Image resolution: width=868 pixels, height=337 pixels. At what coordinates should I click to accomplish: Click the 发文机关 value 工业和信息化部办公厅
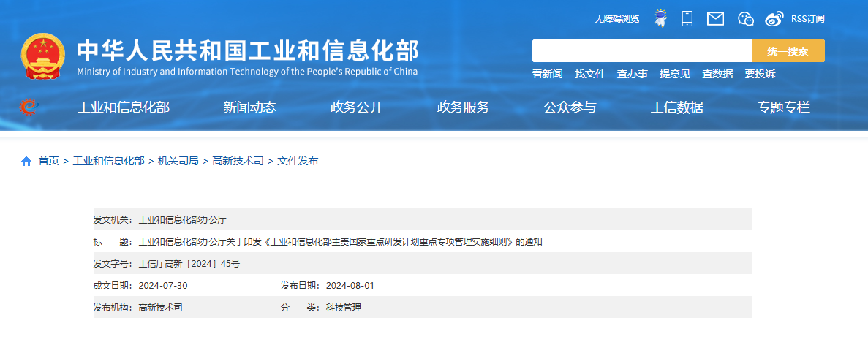[183, 220]
